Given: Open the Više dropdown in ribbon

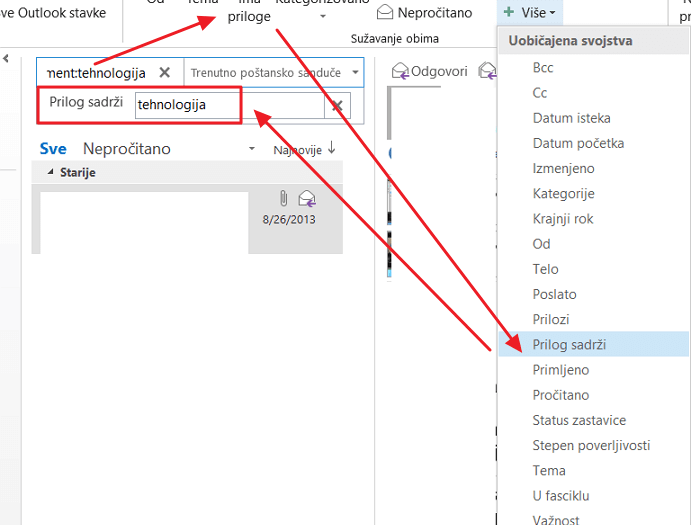Looking at the screenshot, I should (532, 12).
